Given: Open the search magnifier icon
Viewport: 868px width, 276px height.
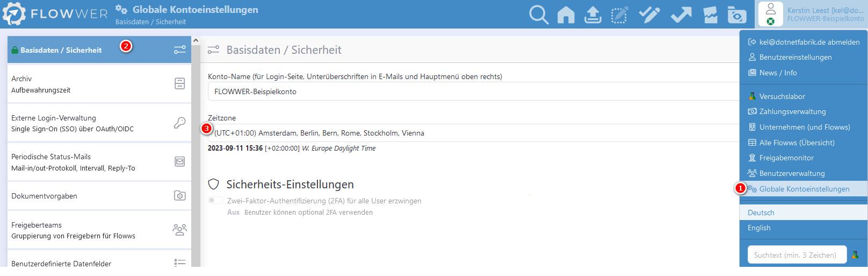Looking at the screenshot, I should [539, 15].
